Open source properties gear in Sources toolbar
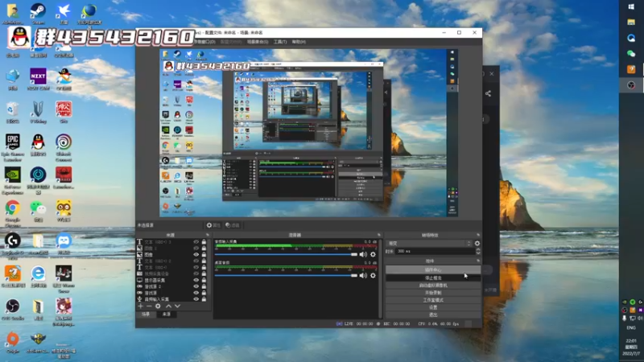This screenshot has width=644, height=362. click(x=158, y=306)
